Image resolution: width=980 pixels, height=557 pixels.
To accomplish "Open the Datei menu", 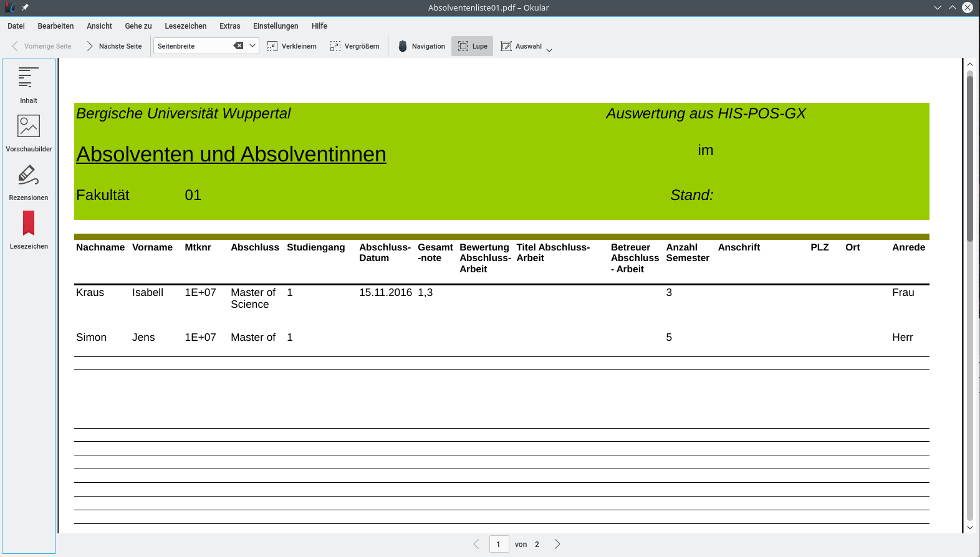I will point(16,26).
